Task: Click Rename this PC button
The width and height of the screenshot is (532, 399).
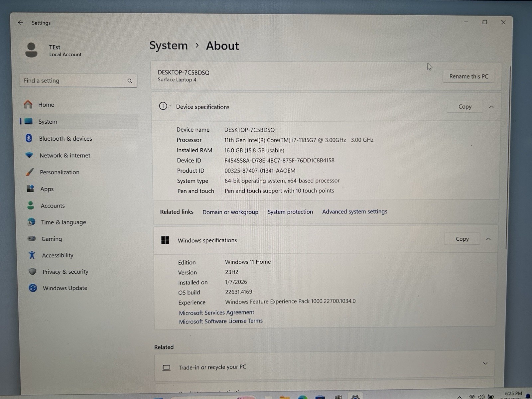Action: [468, 76]
